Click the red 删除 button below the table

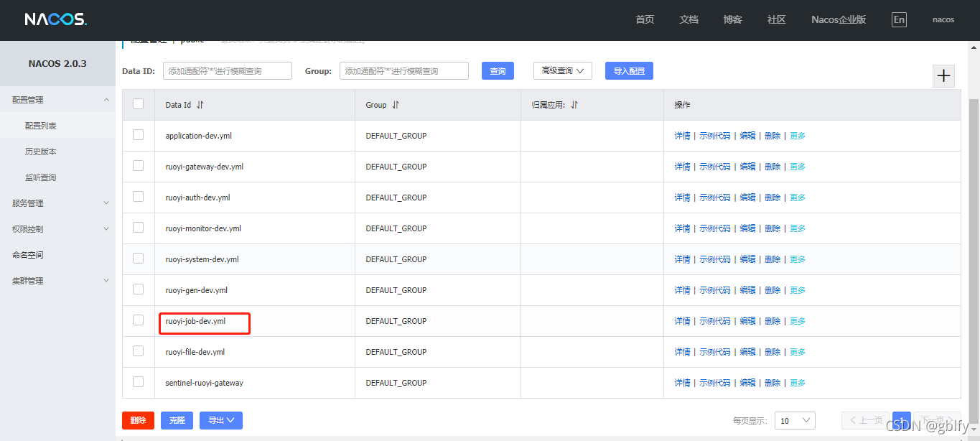point(138,420)
